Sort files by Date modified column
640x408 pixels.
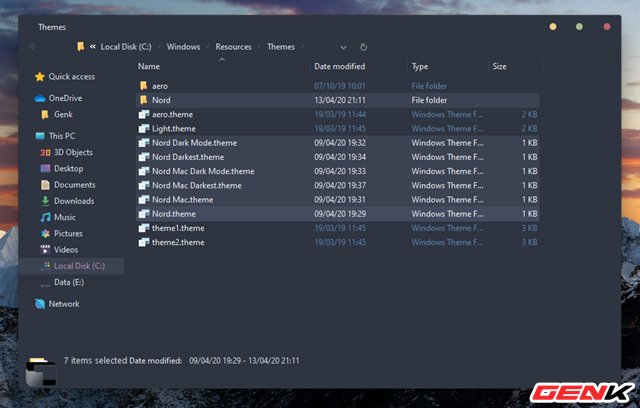coord(342,66)
